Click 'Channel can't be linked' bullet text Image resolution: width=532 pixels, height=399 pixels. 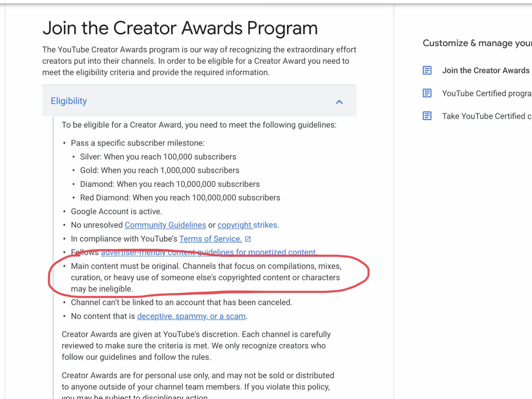click(x=181, y=302)
